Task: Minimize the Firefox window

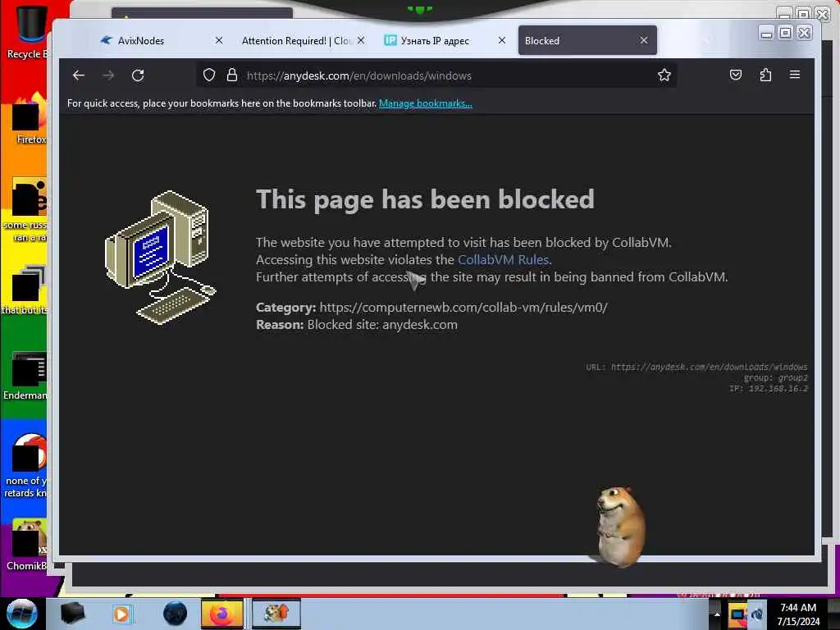Action: click(x=767, y=33)
